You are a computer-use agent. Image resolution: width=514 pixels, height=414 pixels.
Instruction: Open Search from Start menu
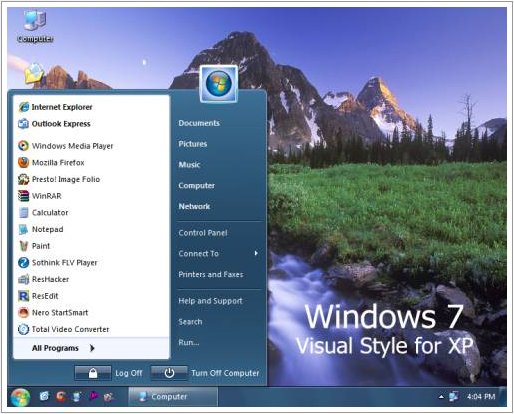point(190,322)
